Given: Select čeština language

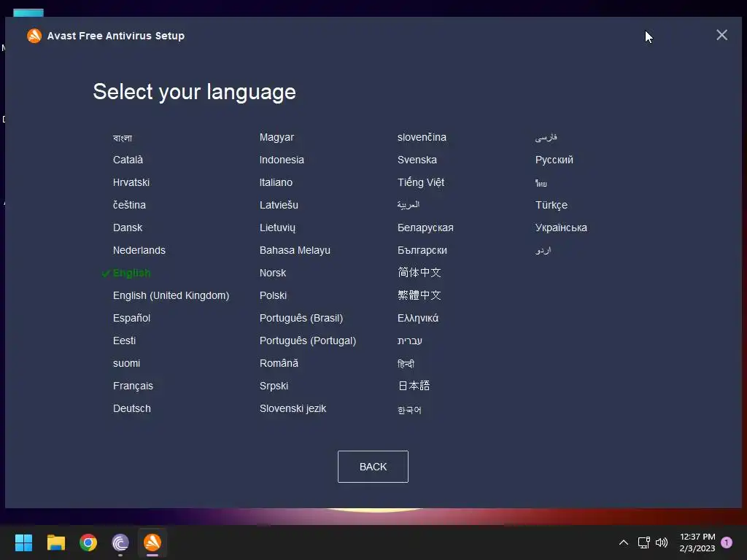Looking at the screenshot, I should click(x=129, y=205).
